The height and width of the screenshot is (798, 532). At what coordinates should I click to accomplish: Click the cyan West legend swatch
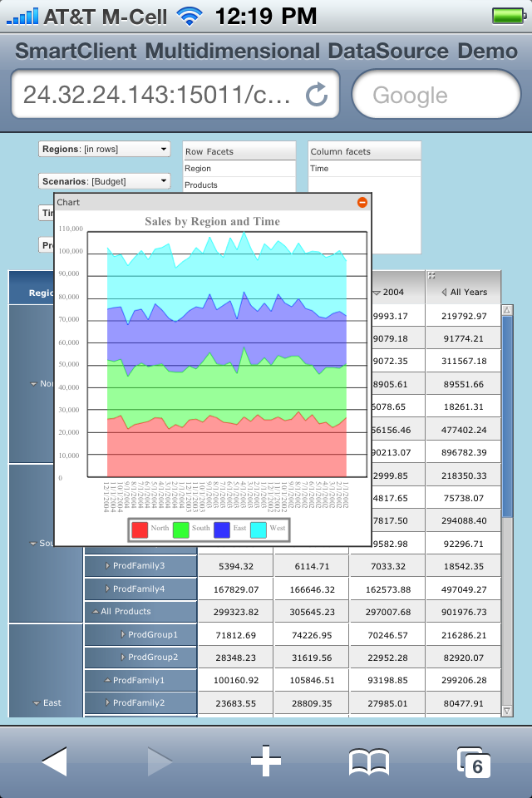click(x=259, y=530)
